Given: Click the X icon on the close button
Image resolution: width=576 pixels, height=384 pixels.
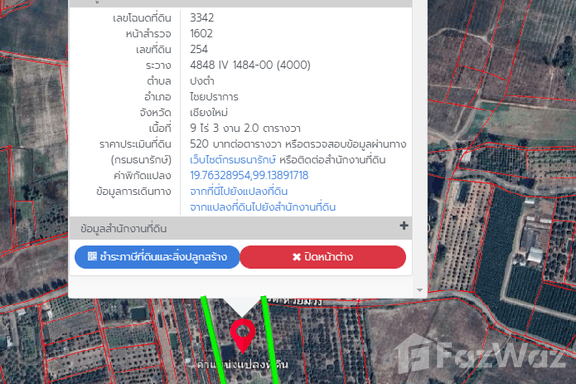Looking at the screenshot, I should pos(296,257).
